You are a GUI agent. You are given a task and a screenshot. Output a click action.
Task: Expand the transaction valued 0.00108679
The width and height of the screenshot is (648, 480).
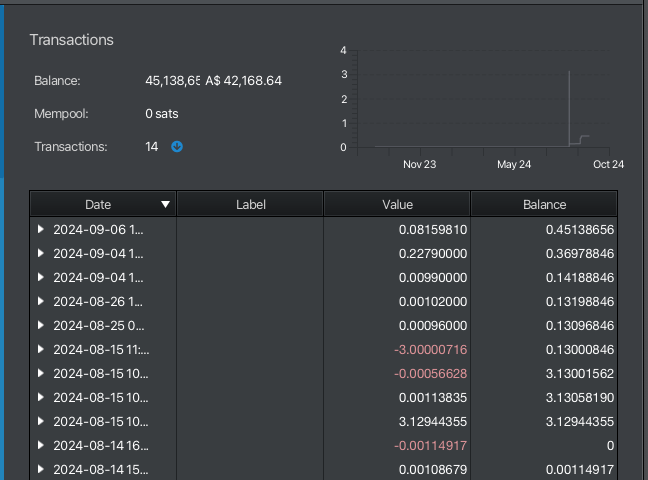41,469
